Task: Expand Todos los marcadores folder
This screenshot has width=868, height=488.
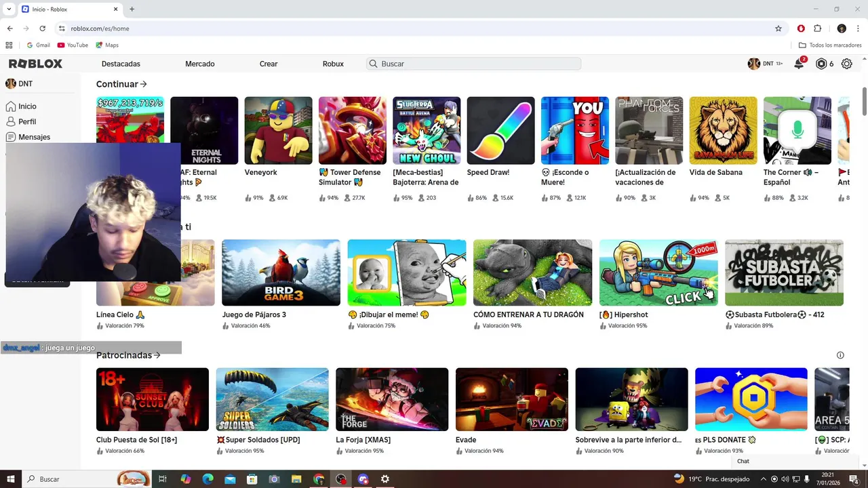Action: tap(830, 45)
